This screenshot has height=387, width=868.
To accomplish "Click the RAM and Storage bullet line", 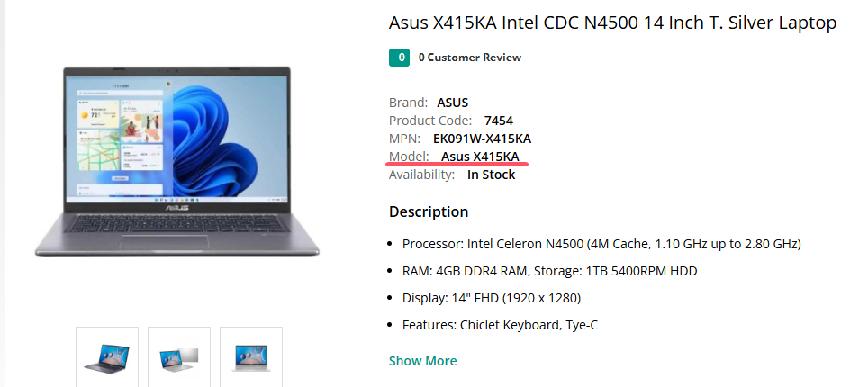I will (x=549, y=271).
